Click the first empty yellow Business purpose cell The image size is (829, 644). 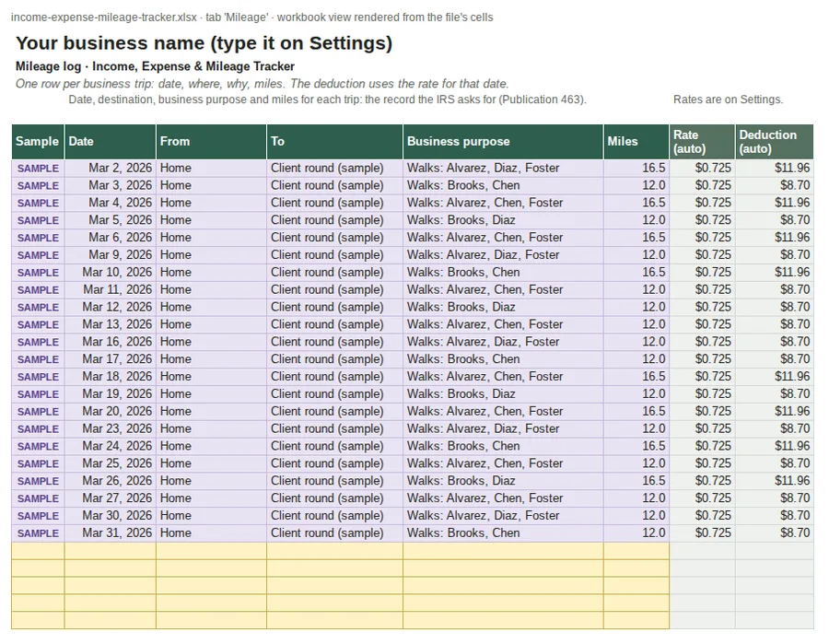(x=503, y=551)
